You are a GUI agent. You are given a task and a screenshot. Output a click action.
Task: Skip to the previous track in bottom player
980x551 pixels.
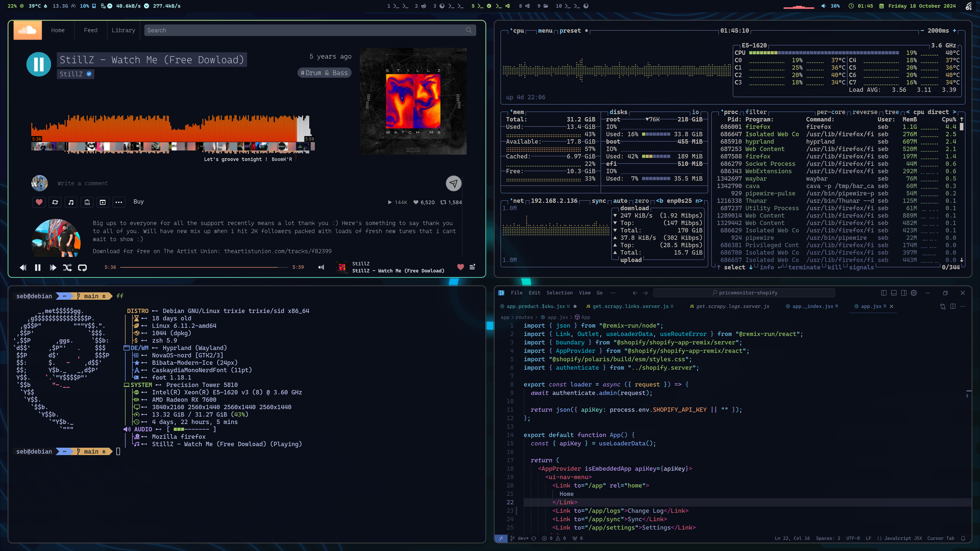click(23, 267)
